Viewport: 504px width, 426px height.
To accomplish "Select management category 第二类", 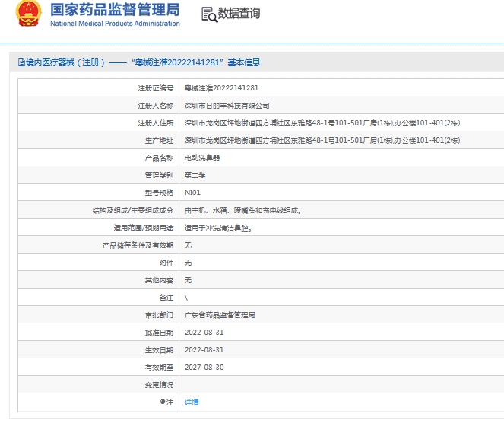I will [195, 175].
